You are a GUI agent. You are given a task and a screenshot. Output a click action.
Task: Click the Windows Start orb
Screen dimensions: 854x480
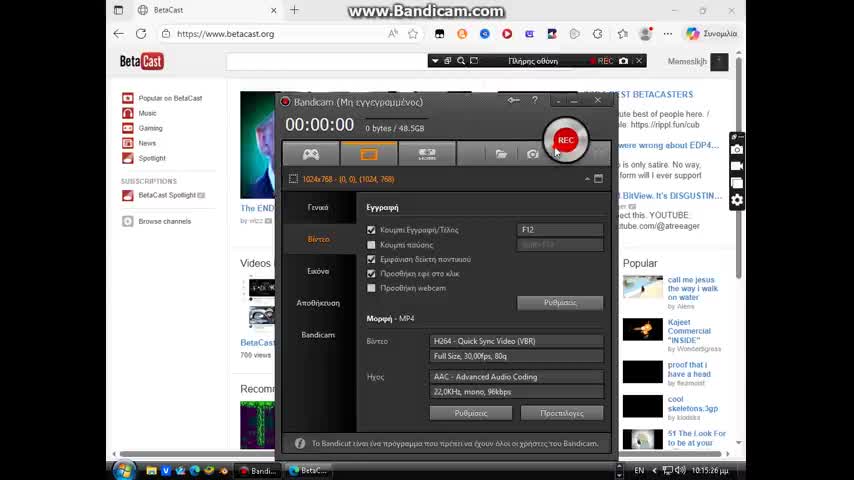pos(124,470)
